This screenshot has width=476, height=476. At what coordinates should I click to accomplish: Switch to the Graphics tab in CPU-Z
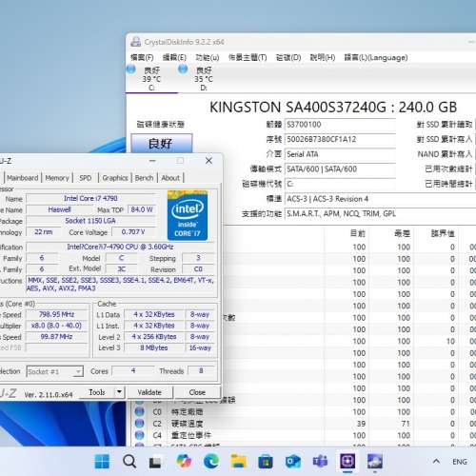115,178
